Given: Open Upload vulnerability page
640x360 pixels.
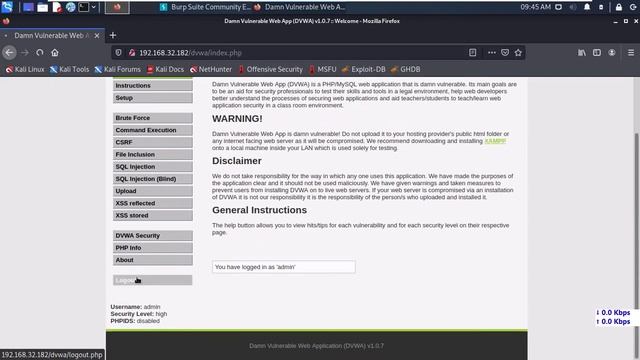Looking at the screenshot, I should click(153, 191).
